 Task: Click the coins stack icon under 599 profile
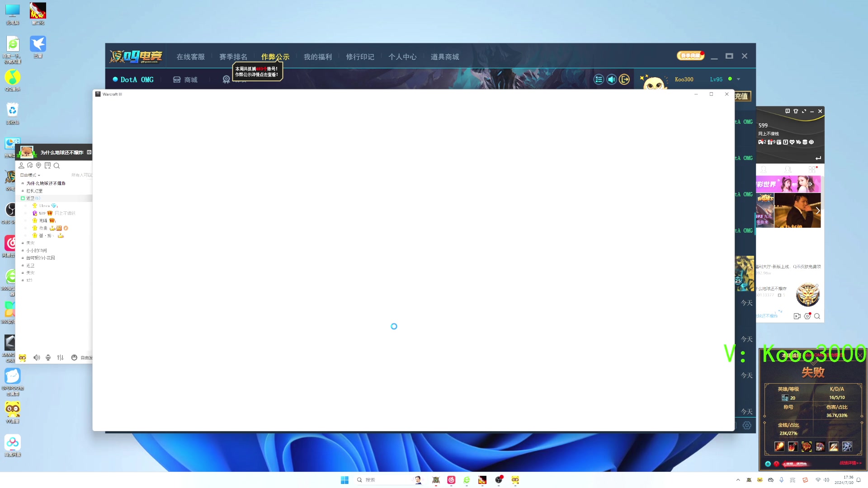coord(805,142)
